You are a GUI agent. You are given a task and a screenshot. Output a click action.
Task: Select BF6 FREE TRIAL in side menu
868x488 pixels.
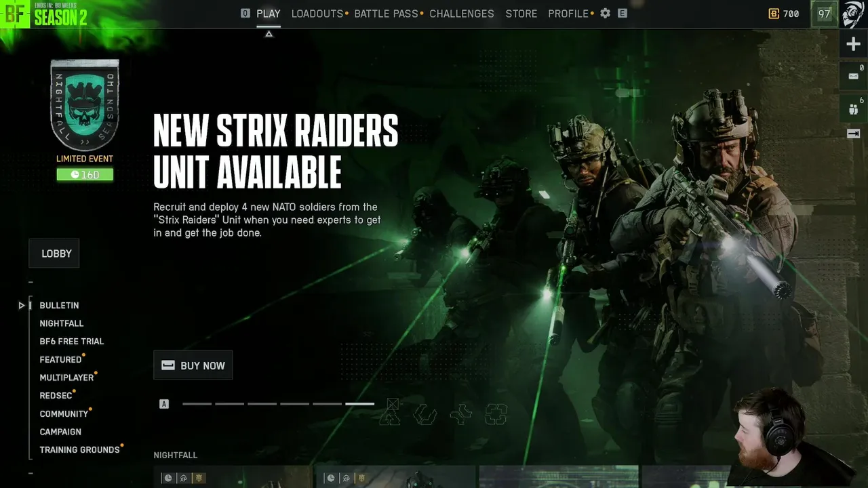[72, 342]
